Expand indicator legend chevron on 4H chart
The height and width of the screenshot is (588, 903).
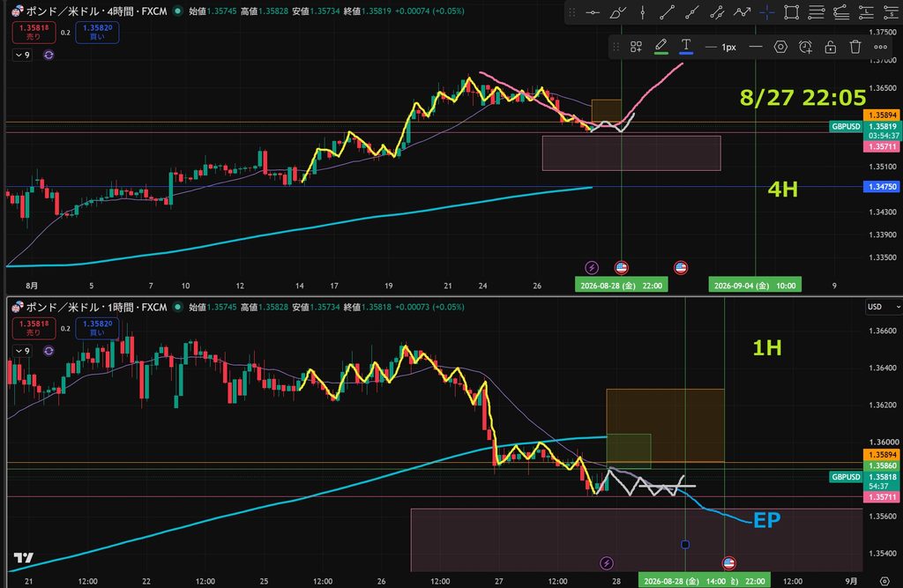(22, 56)
